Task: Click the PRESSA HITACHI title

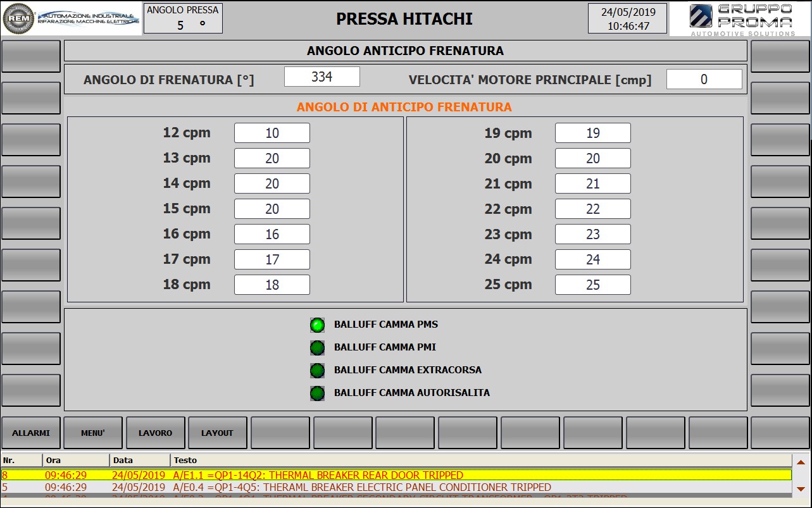Action: (x=404, y=19)
